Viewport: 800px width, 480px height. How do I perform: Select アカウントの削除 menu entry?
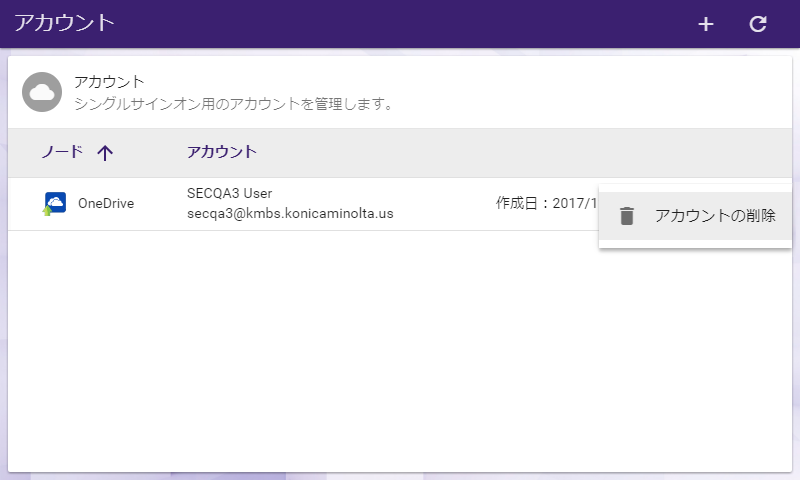pyautogui.click(x=695, y=216)
